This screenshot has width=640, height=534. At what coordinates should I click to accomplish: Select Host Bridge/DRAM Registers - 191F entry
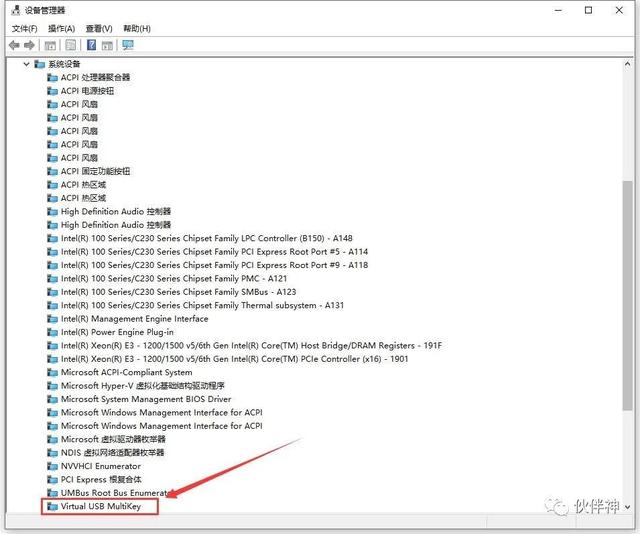pyautogui.click(x=251, y=345)
